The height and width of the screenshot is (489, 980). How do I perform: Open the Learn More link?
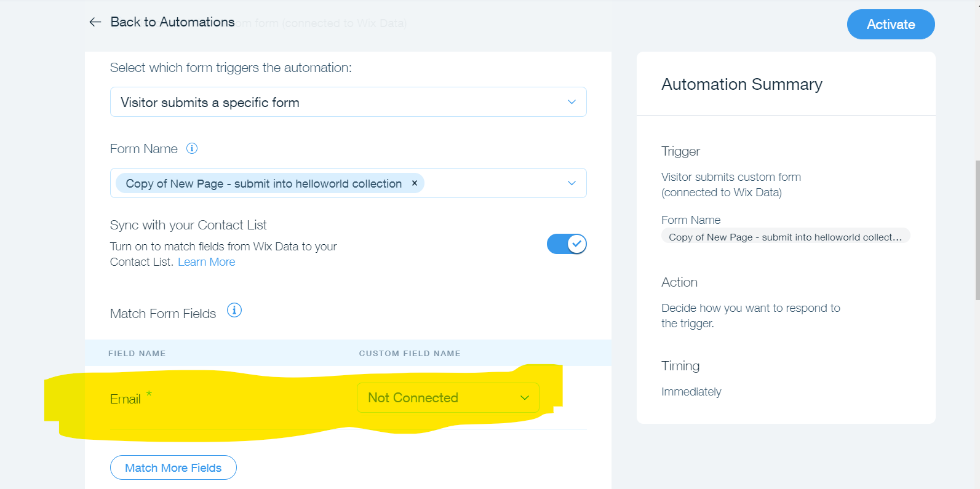206,262
